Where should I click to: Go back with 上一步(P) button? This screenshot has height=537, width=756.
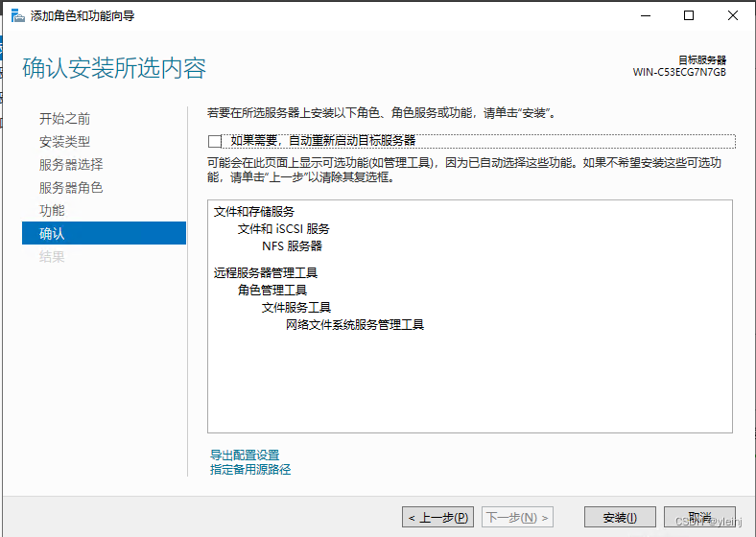pyautogui.click(x=437, y=517)
